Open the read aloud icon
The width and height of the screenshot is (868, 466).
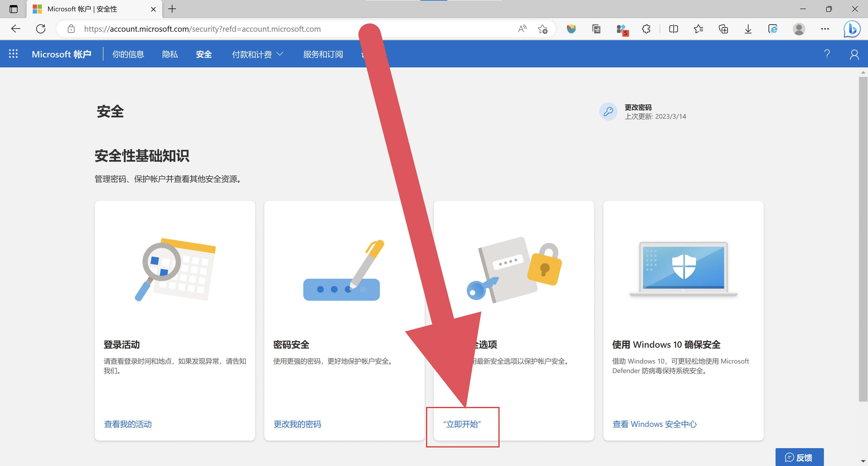tap(522, 29)
